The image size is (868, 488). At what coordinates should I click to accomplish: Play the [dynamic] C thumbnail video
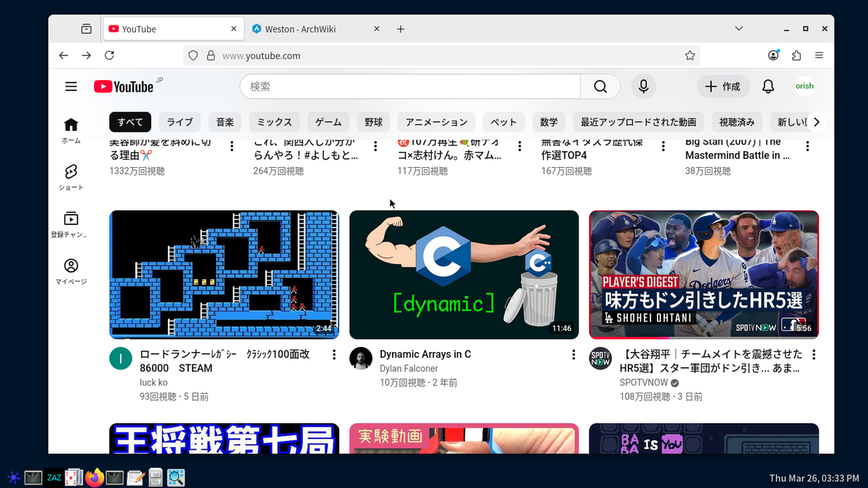pos(464,275)
